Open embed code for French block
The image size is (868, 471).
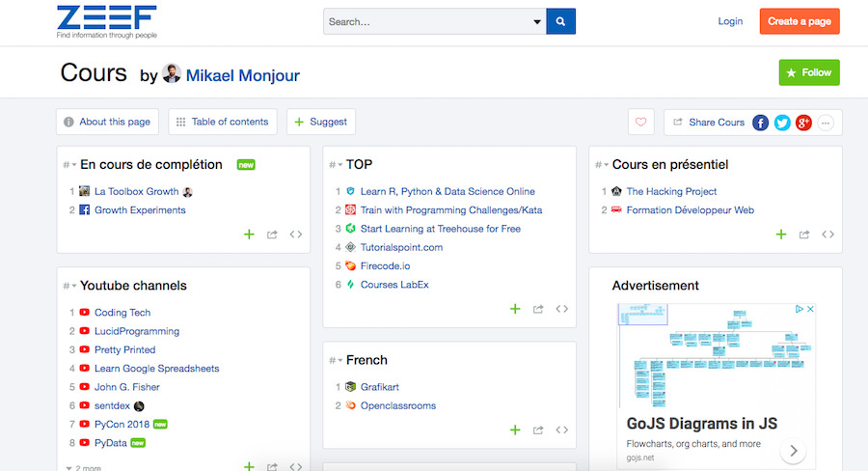(562, 429)
